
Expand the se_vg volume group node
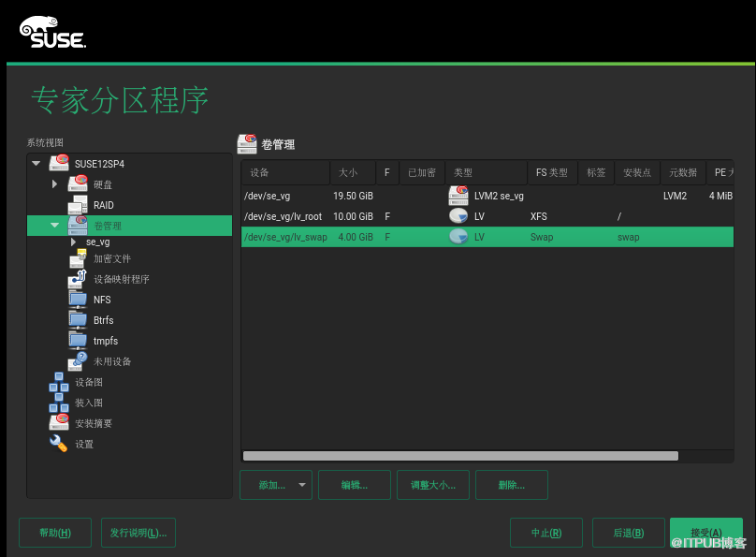pos(74,242)
